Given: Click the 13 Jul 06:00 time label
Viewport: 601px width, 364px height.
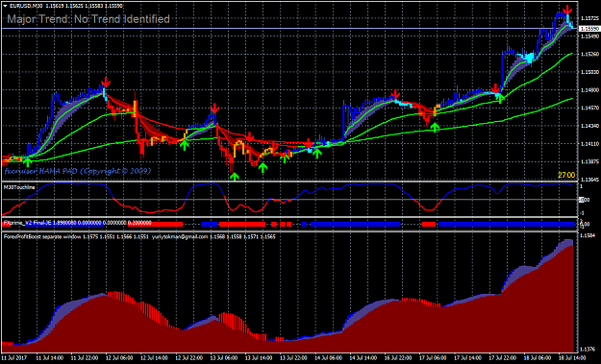Looking at the screenshot, I should coord(224,358).
